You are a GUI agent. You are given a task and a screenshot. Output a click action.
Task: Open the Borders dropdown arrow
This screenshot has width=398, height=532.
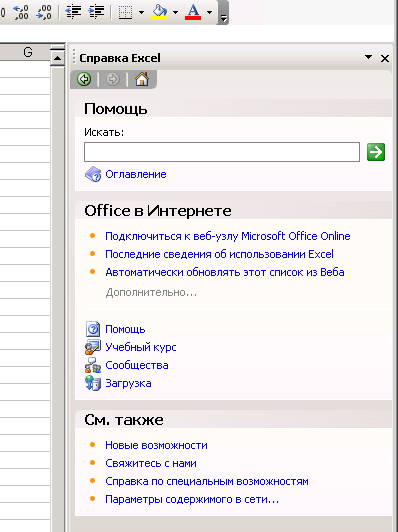tap(141, 13)
